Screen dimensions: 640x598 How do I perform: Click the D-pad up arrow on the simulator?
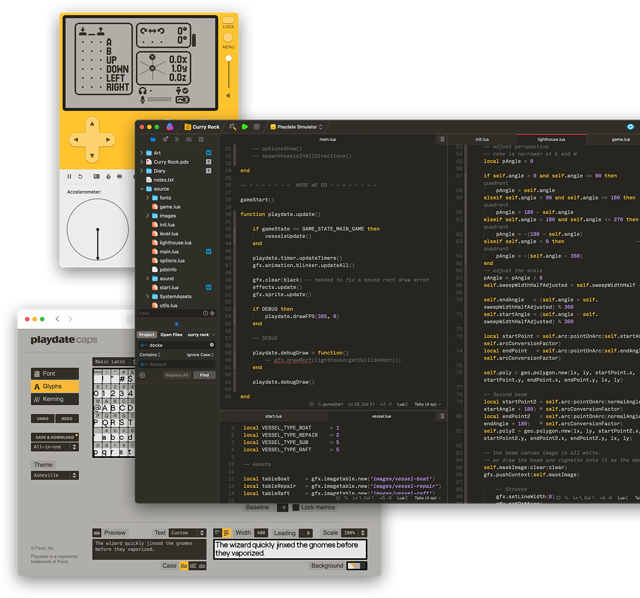pos(92,124)
